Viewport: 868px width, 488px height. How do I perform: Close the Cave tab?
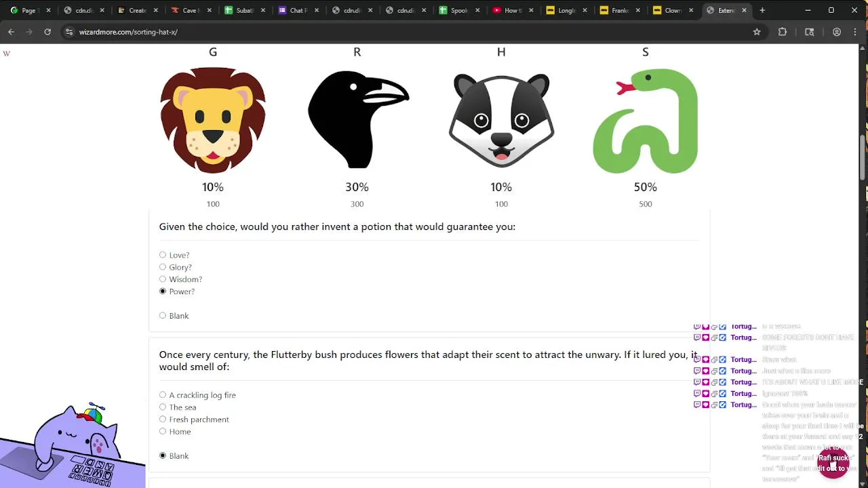click(x=209, y=10)
